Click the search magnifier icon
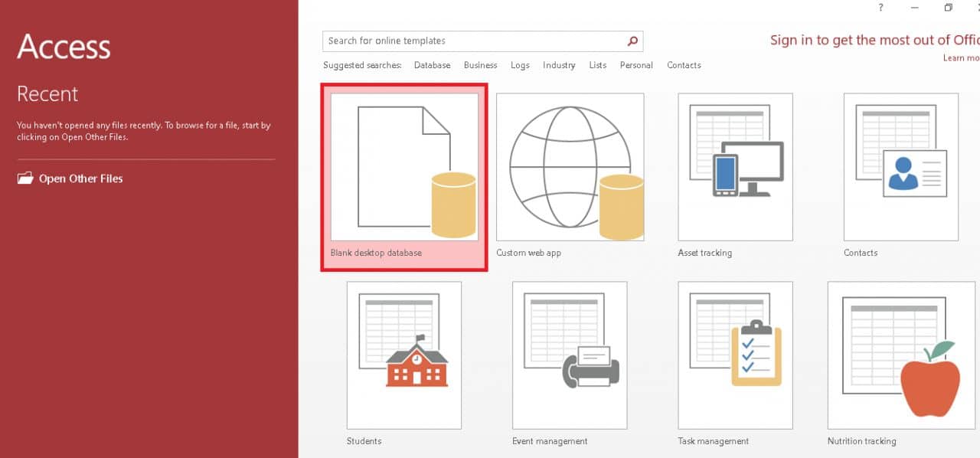980x458 pixels. click(632, 41)
